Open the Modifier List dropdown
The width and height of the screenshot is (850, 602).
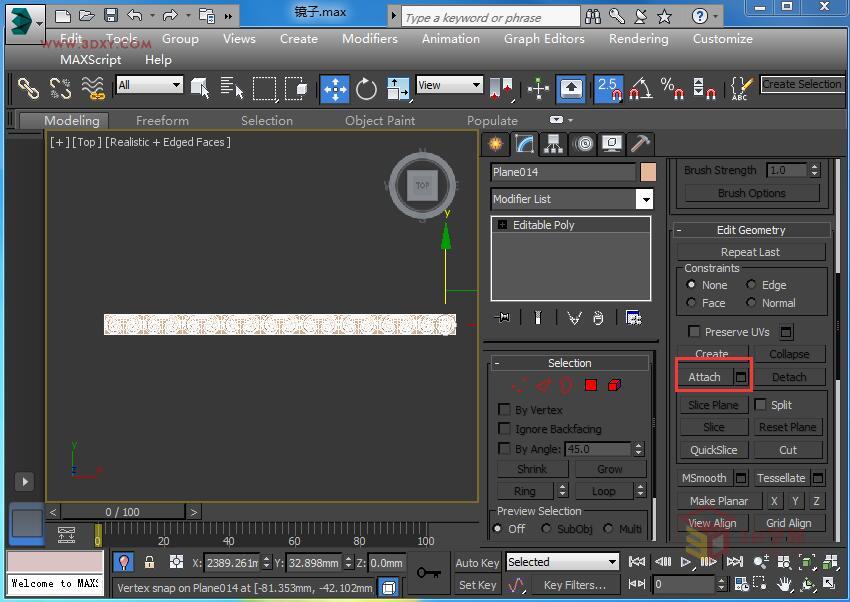tap(645, 199)
